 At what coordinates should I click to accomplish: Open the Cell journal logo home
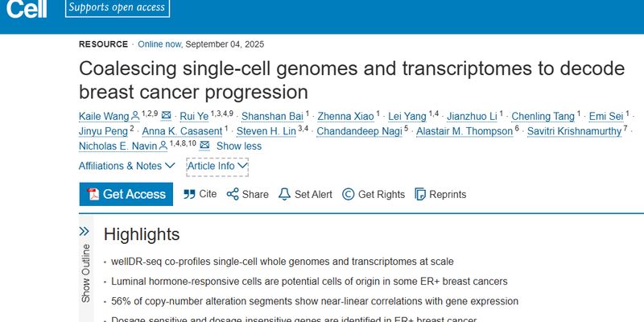click(23, 8)
